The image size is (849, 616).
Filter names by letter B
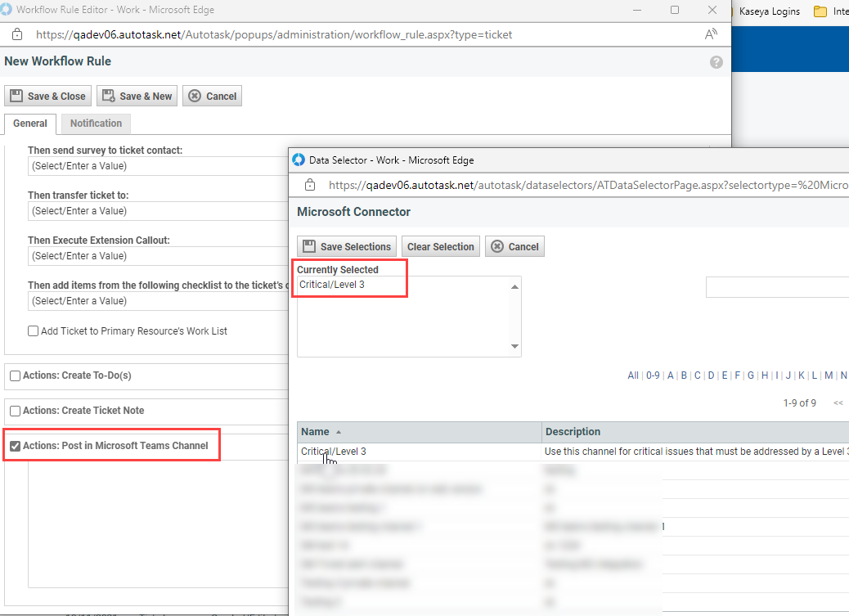point(684,375)
